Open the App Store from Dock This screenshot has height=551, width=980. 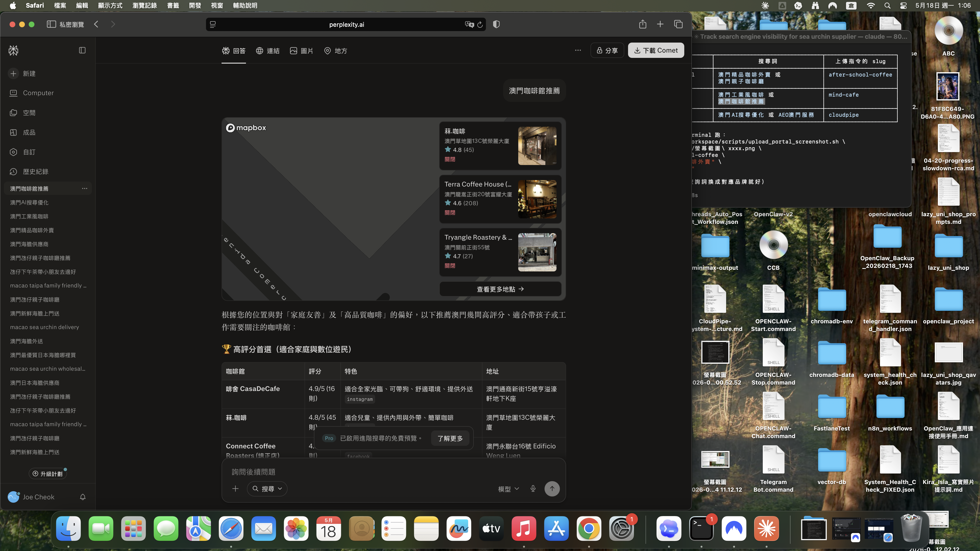556,529
